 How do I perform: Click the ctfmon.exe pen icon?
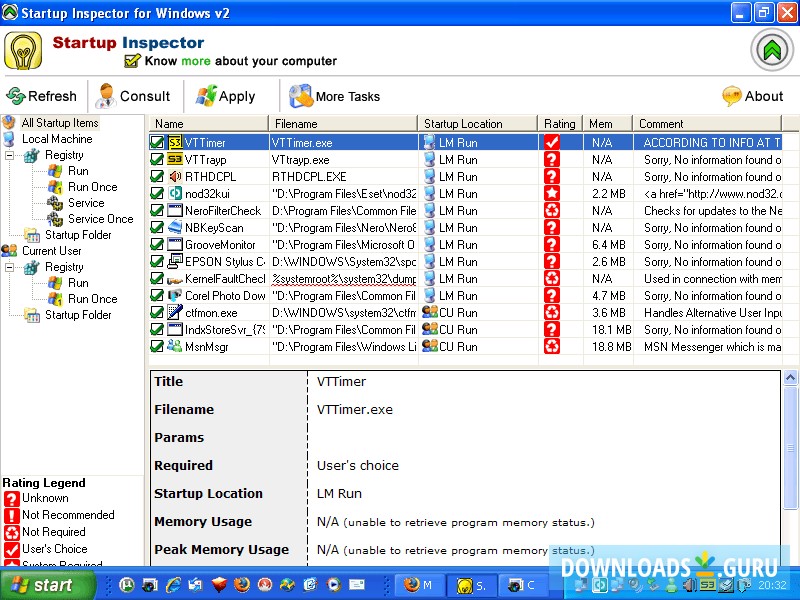pos(174,312)
